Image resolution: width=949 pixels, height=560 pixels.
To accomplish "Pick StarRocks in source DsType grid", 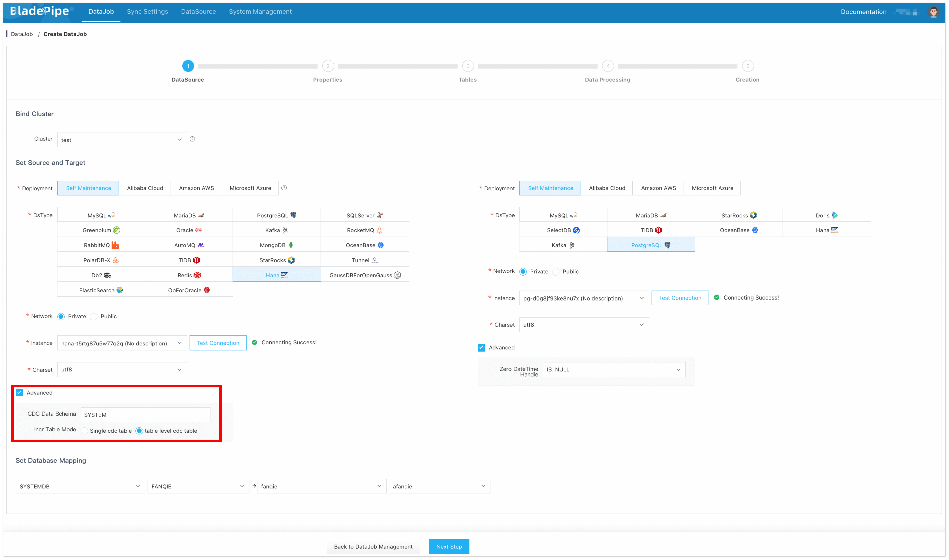I will coord(277,260).
